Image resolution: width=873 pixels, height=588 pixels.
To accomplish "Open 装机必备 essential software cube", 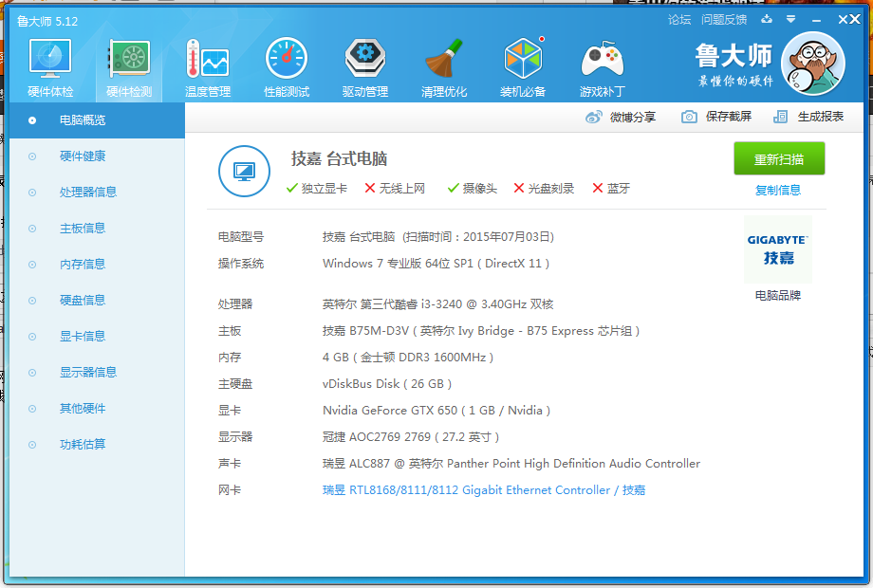I will 523,68.
